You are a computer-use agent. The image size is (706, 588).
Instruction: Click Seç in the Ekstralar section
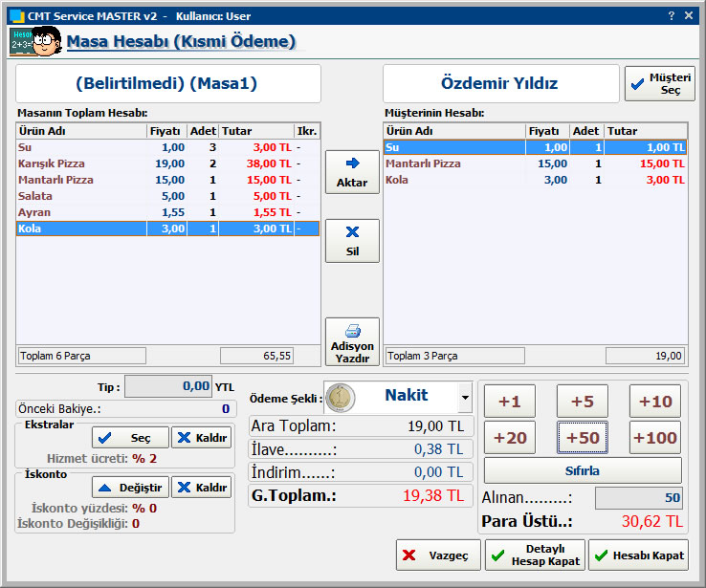(130, 438)
